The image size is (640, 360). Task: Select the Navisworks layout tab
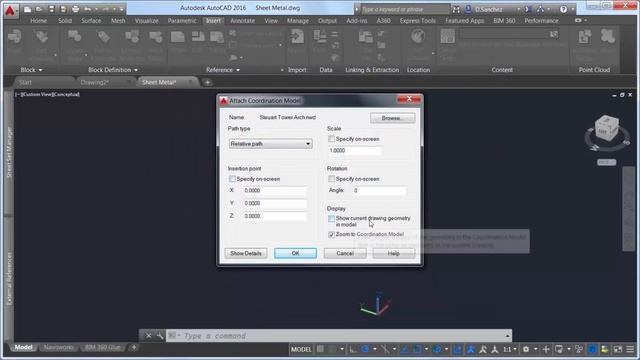coord(59,347)
